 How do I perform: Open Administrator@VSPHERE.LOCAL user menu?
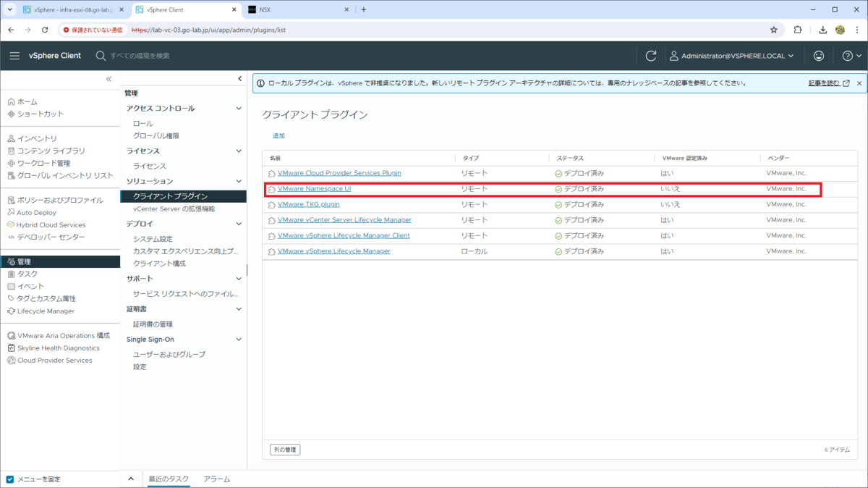click(732, 56)
